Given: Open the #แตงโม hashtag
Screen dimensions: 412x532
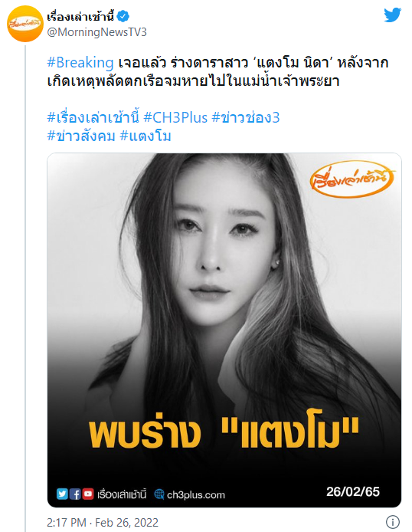Looking at the screenshot, I should tap(146, 136).
